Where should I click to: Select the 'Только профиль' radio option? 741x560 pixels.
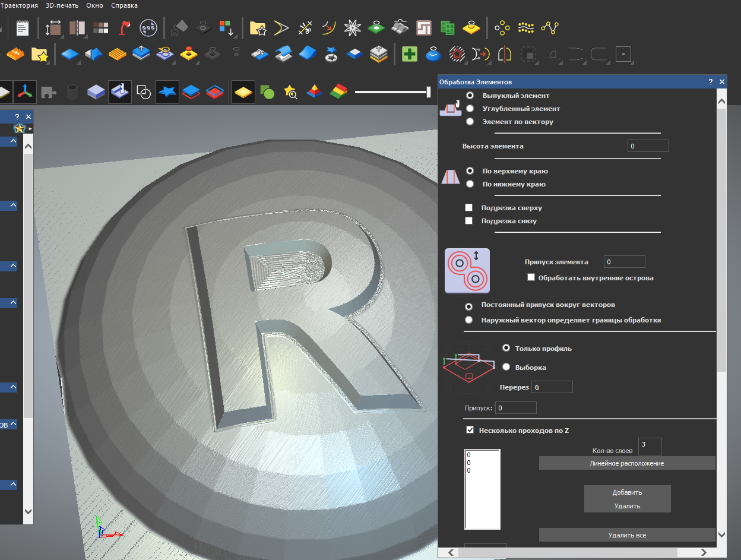(x=506, y=349)
